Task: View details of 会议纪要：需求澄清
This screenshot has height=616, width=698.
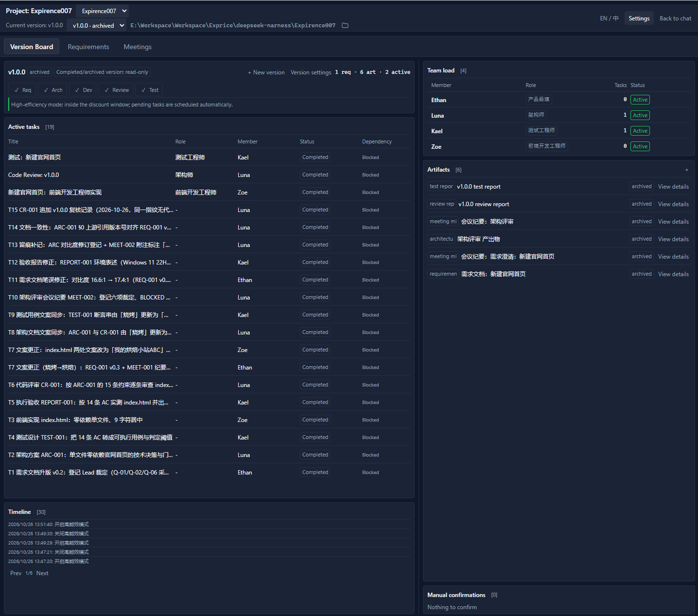Action: coord(673,257)
